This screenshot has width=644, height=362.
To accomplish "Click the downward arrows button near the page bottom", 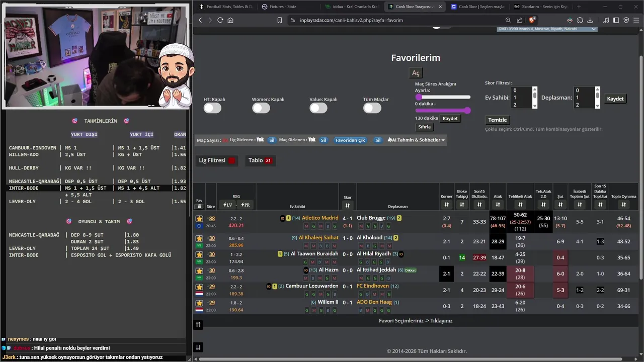I will [198, 347].
